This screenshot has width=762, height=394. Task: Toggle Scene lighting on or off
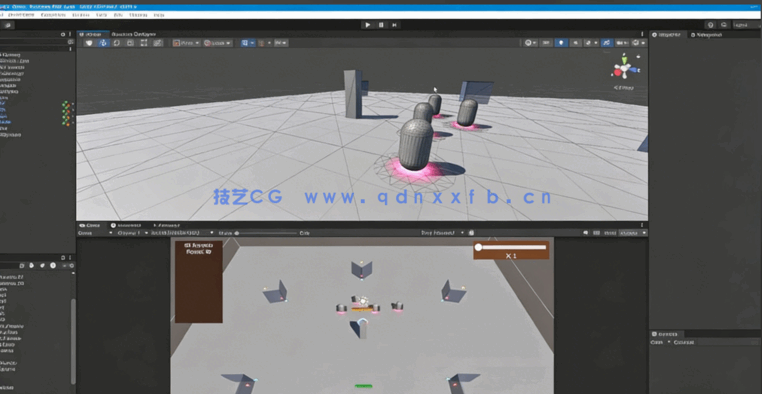click(x=562, y=43)
